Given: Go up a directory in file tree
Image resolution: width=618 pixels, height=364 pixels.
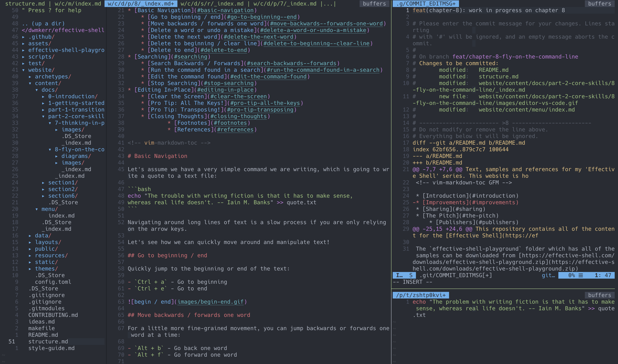Looking at the screenshot, I should click(x=43, y=24).
